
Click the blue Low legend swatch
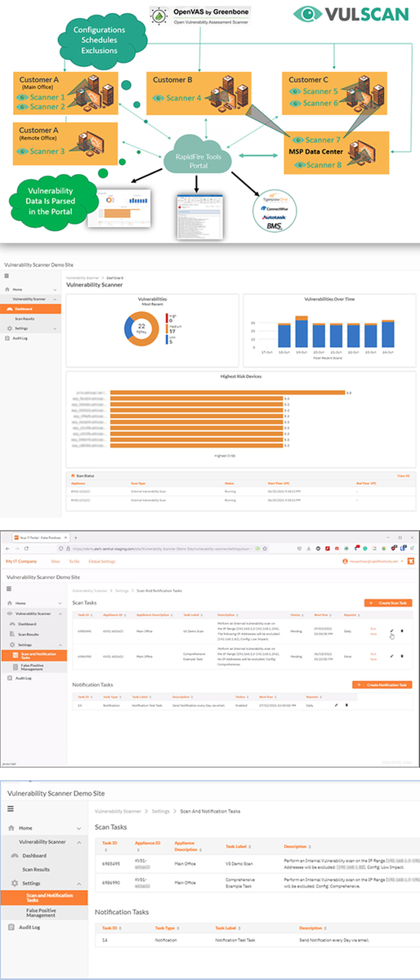pyautogui.click(x=167, y=340)
